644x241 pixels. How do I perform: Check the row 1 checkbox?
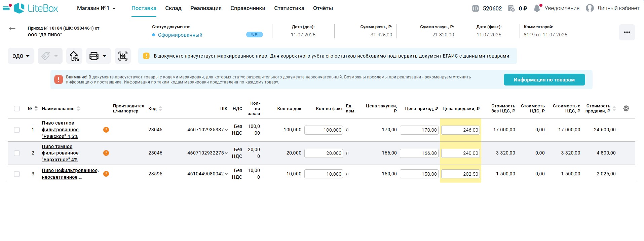point(17,130)
